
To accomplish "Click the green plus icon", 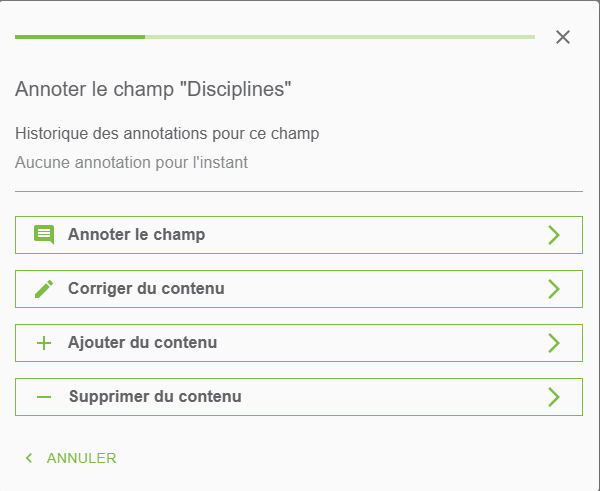I will point(44,343).
